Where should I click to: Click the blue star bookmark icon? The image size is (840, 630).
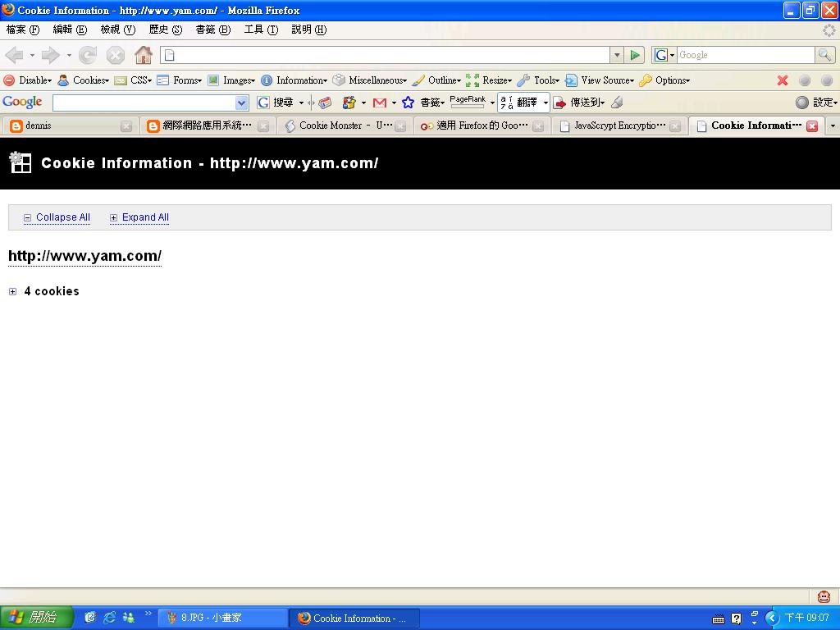[409, 103]
